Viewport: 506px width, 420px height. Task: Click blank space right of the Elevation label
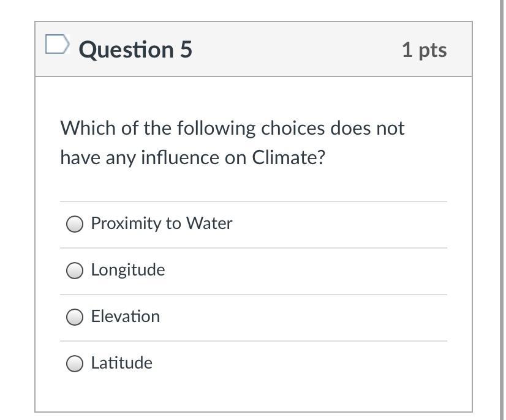[306, 317]
